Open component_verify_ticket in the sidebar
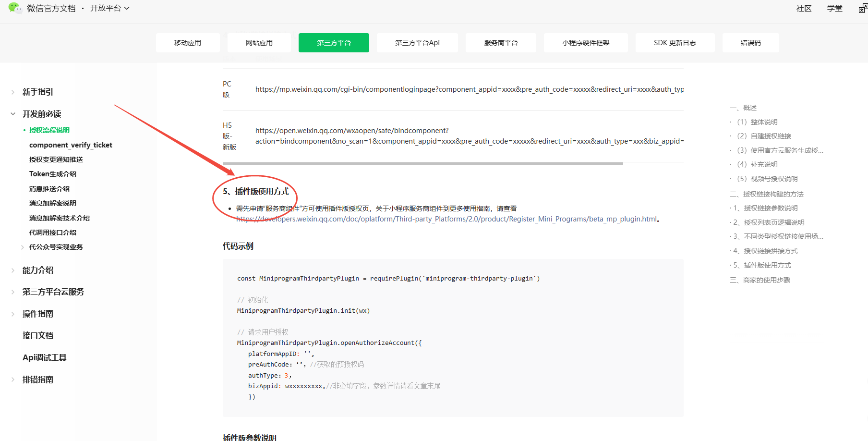 pos(71,145)
